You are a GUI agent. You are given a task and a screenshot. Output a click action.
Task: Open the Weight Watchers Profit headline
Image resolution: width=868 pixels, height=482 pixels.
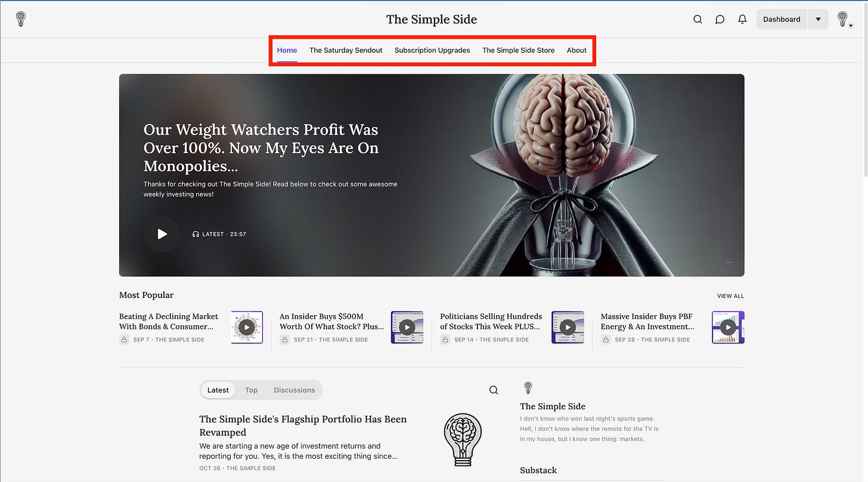pos(261,148)
